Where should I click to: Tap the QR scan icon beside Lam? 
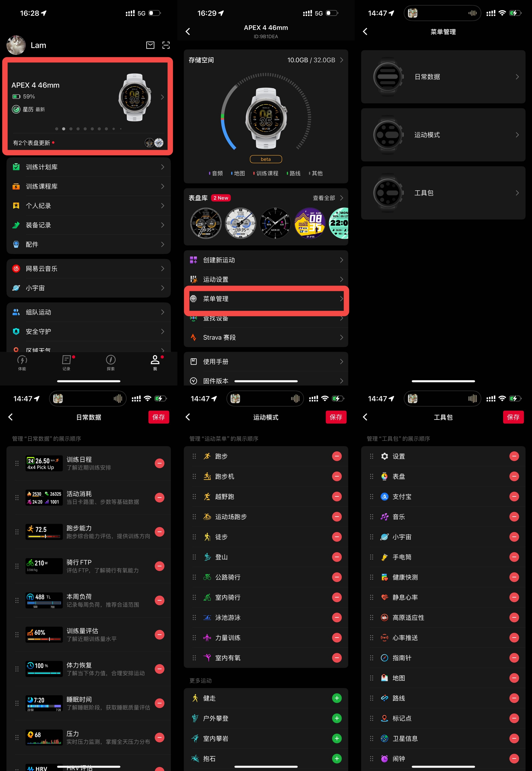tap(166, 45)
